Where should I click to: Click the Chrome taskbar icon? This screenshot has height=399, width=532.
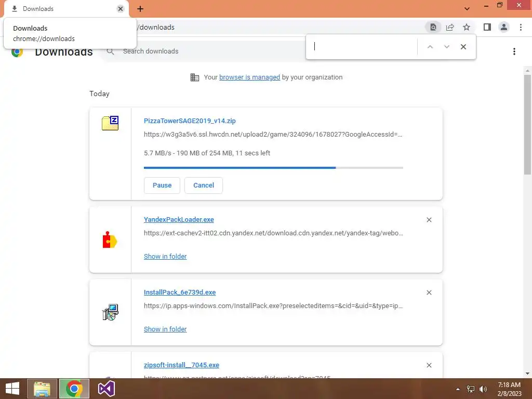[x=74, y=389]
